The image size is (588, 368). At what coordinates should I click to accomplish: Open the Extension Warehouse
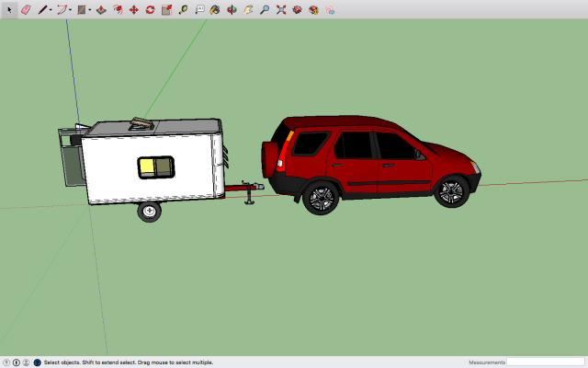click(x=313, y=10)
